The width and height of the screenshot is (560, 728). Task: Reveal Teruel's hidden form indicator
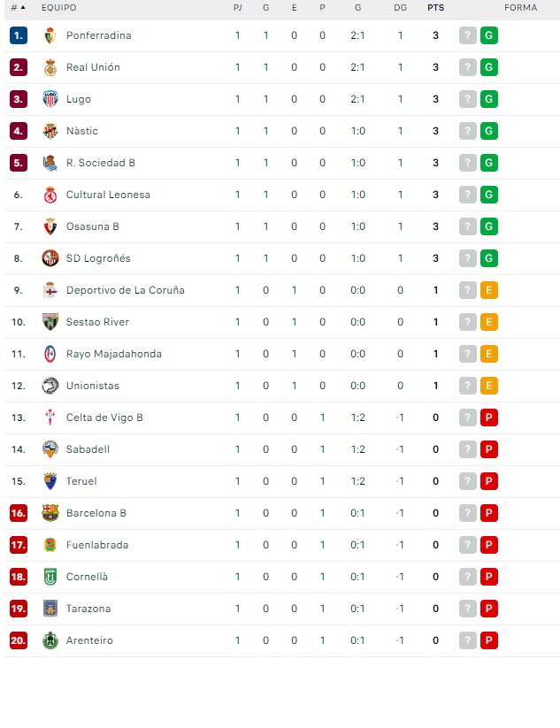467,481
